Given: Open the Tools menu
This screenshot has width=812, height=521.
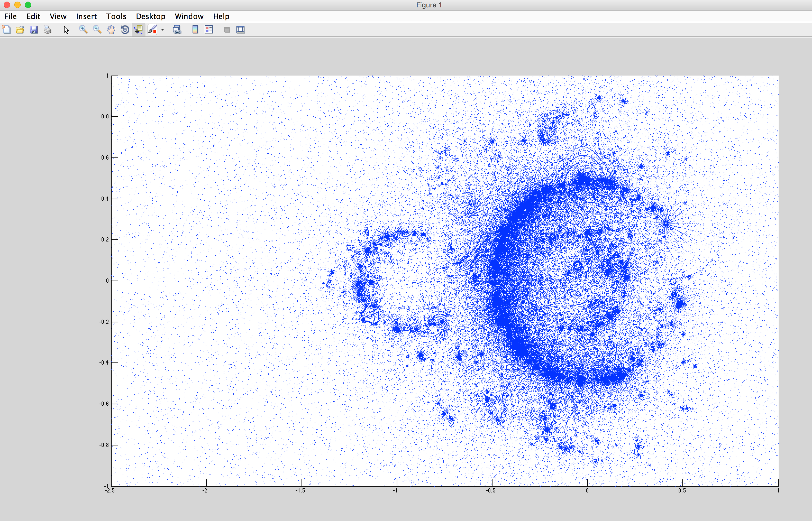Looking at the screenshot, I should click(x=116, y=16).
